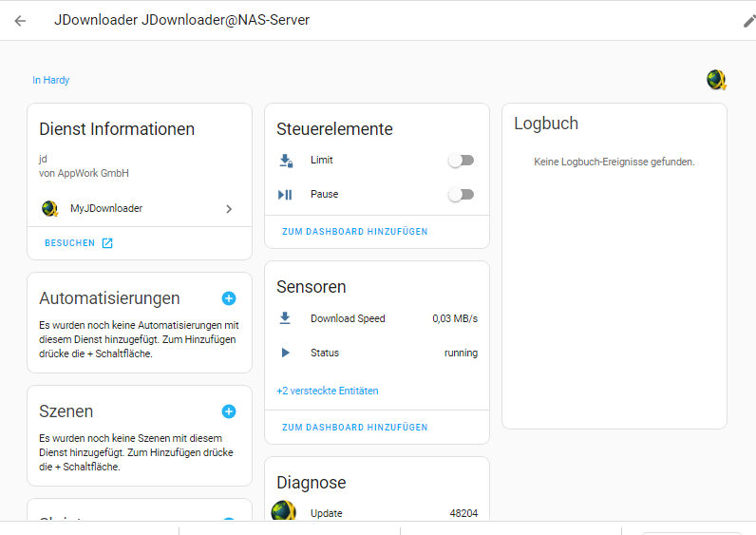Open the Pause entity row label
The width and height of the screenshot is (756, 535).
[325, 195]
